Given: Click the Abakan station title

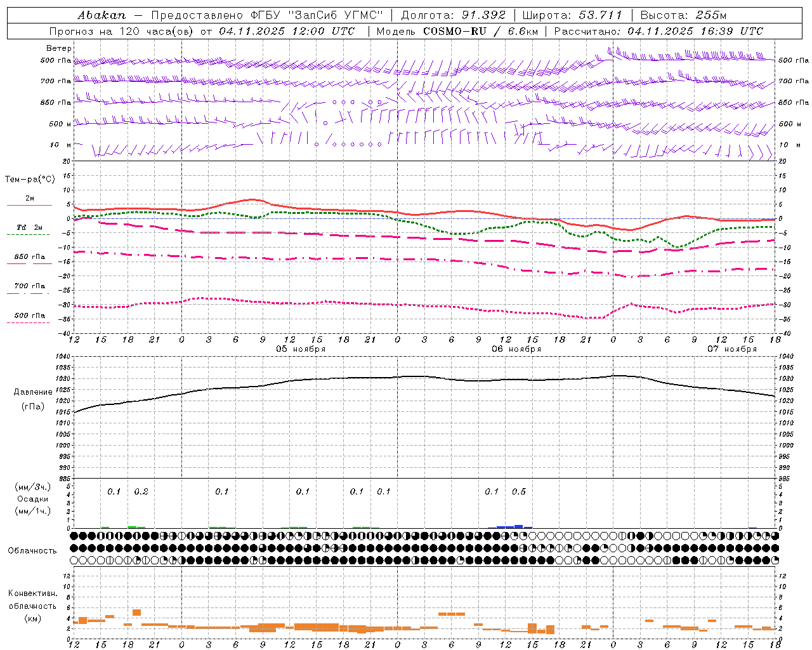Looking at the screenshot, I should (101, 15).
